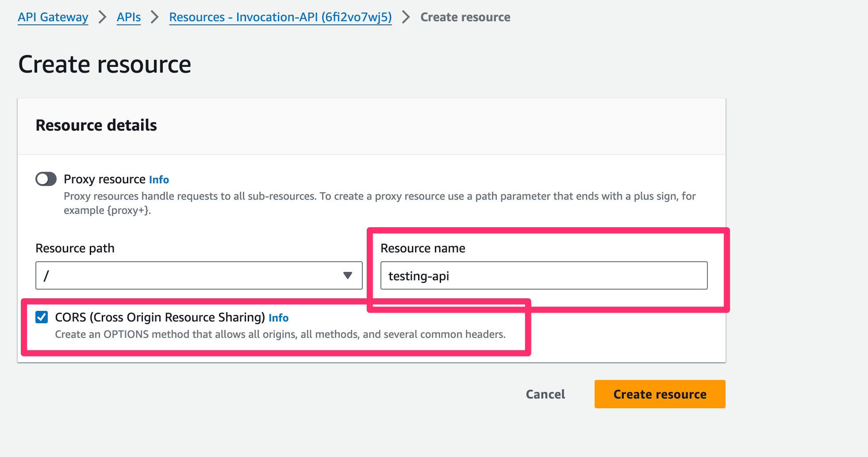Open the Resource path dropdown
868x457 pixels.
(x=199, y=275)
